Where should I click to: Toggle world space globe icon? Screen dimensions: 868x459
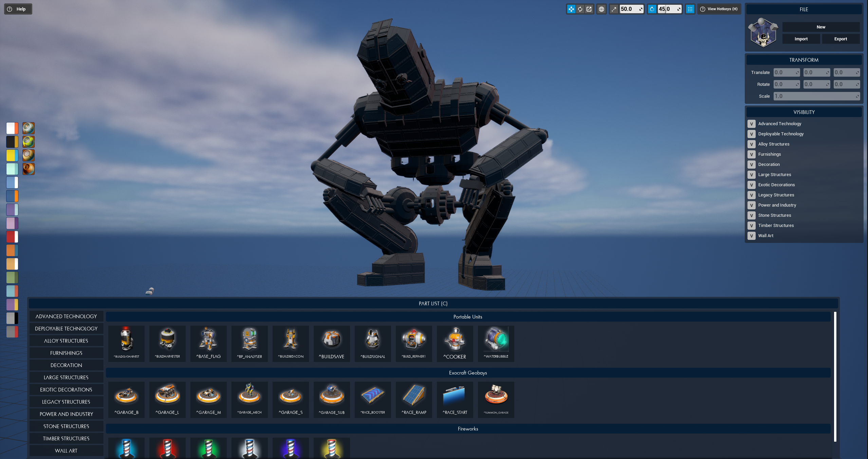[602, 9]
